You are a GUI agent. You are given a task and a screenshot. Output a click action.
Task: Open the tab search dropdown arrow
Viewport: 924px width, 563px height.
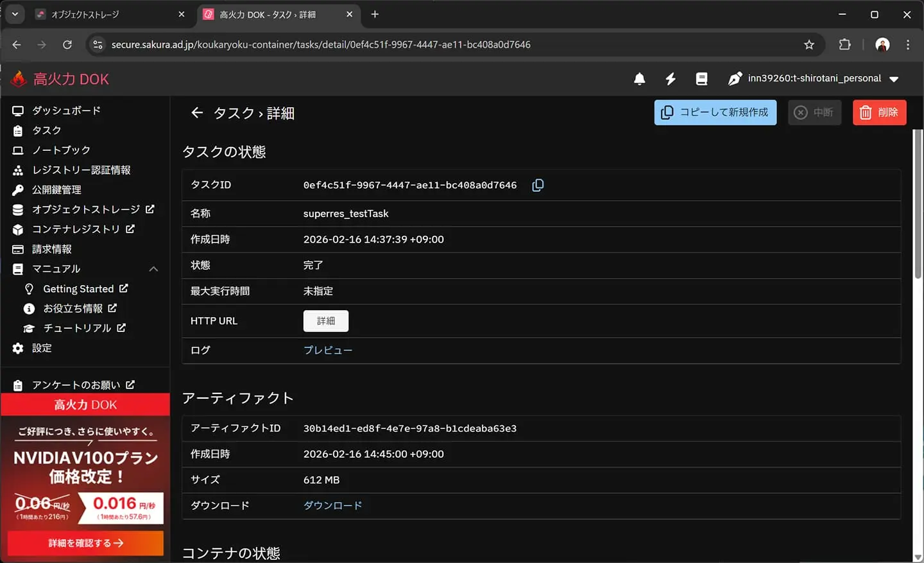pos(15,14)
